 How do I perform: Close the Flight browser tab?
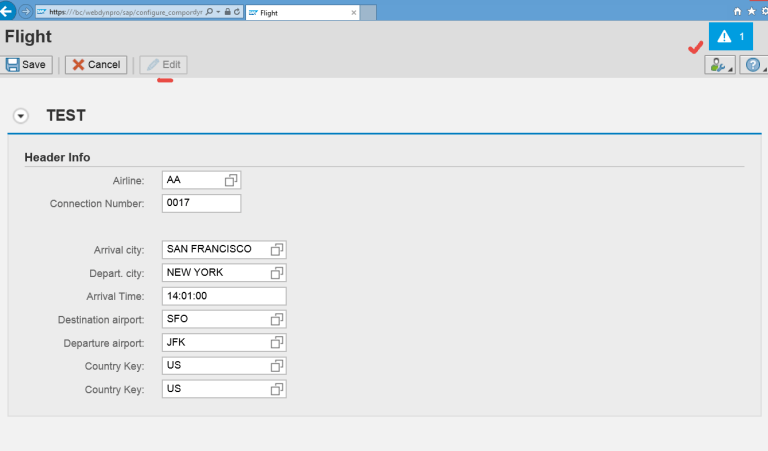[x=354, y=13]
